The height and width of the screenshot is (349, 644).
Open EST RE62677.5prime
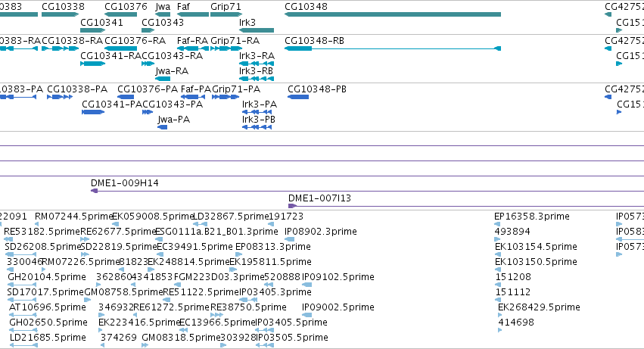pos(119,232)
